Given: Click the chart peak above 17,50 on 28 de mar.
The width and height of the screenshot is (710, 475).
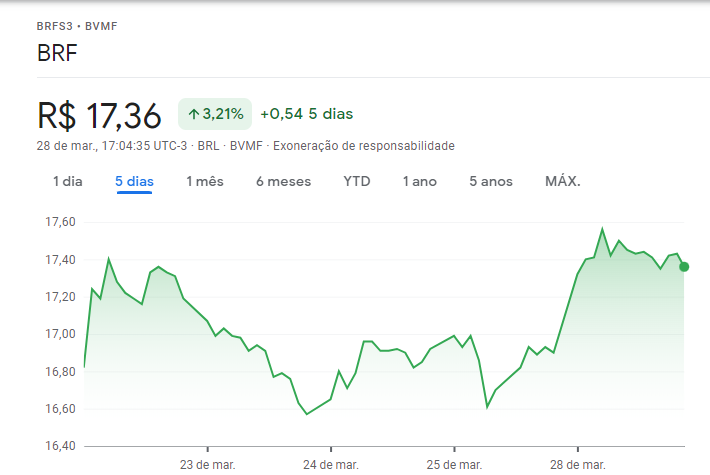Looking at the screenshot, I should pos(602,229).
